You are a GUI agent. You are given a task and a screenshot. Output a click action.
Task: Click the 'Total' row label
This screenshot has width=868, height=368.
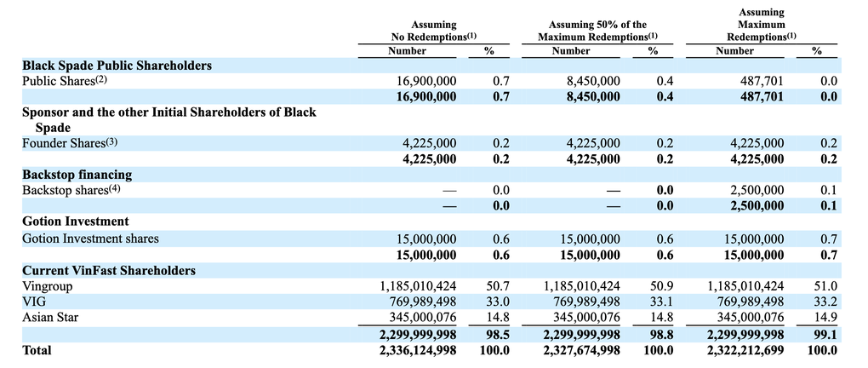pos(37,350)
